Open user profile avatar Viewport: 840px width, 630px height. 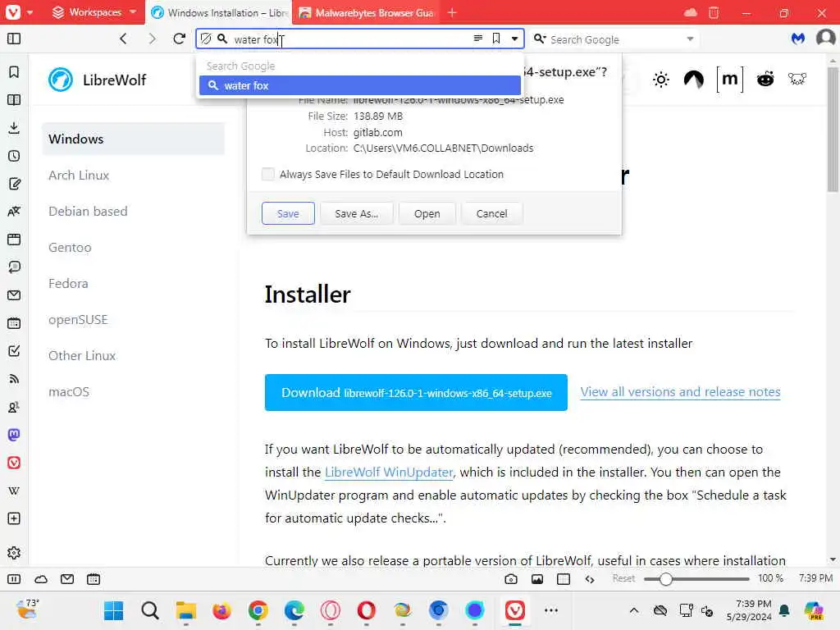[x=825, y=38]
